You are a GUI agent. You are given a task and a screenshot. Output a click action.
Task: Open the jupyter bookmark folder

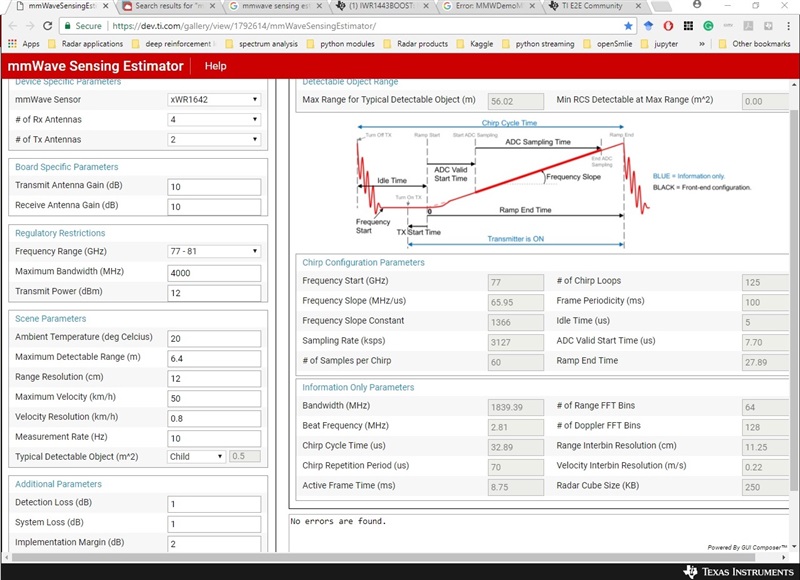coord(659,44)
